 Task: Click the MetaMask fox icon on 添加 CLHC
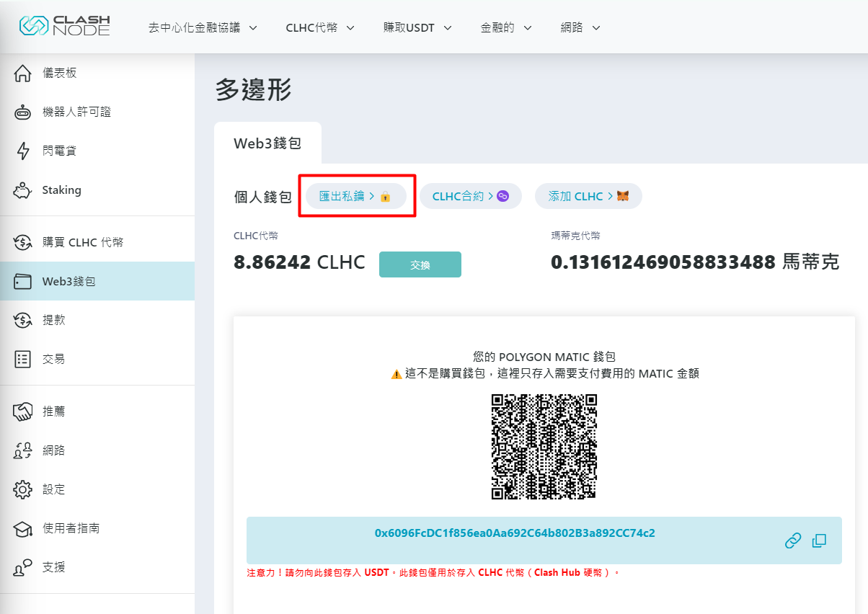tap(622, 196)
